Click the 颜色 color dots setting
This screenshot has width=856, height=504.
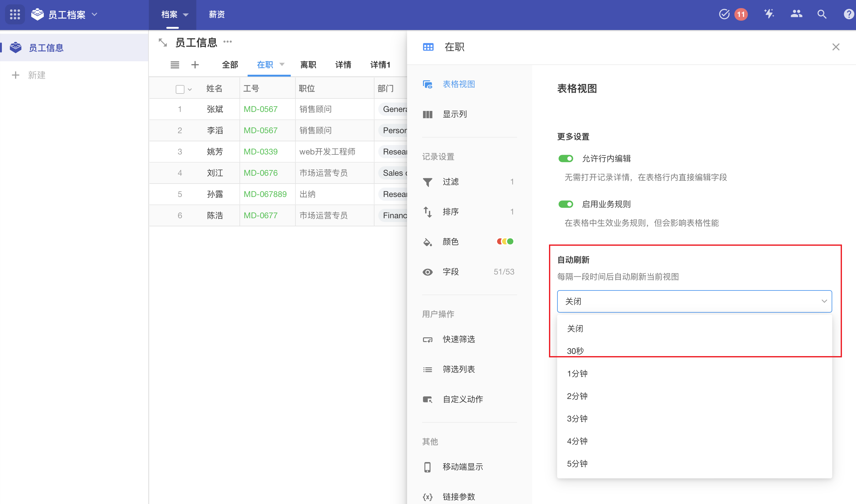tap(505, 241)
